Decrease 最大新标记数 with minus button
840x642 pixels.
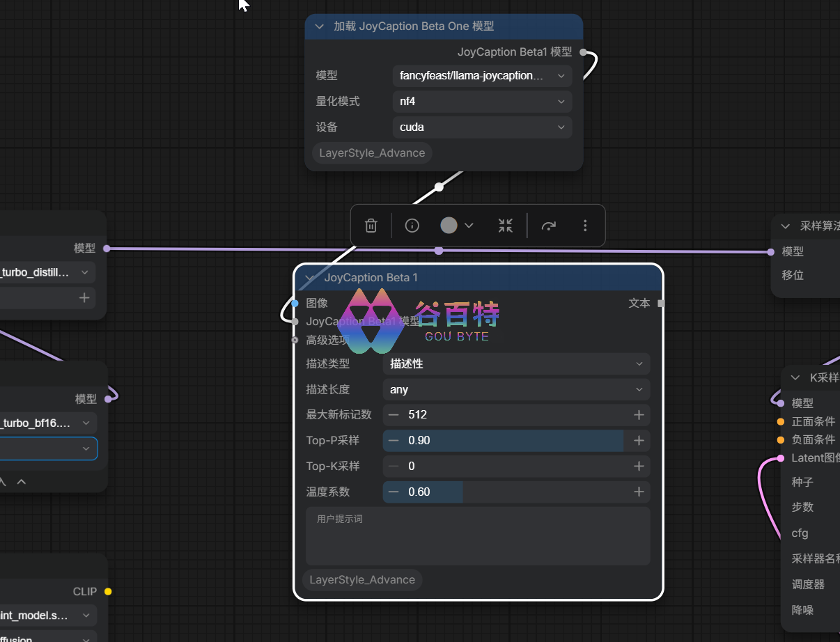pyautogui.click(x=394, y=415)
